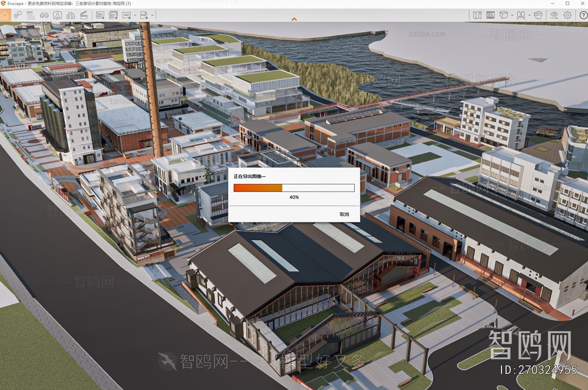Expand the EXE export dropdown arrow
The width and height of the screenshot is (588, 390).
(x=153, y=15)
